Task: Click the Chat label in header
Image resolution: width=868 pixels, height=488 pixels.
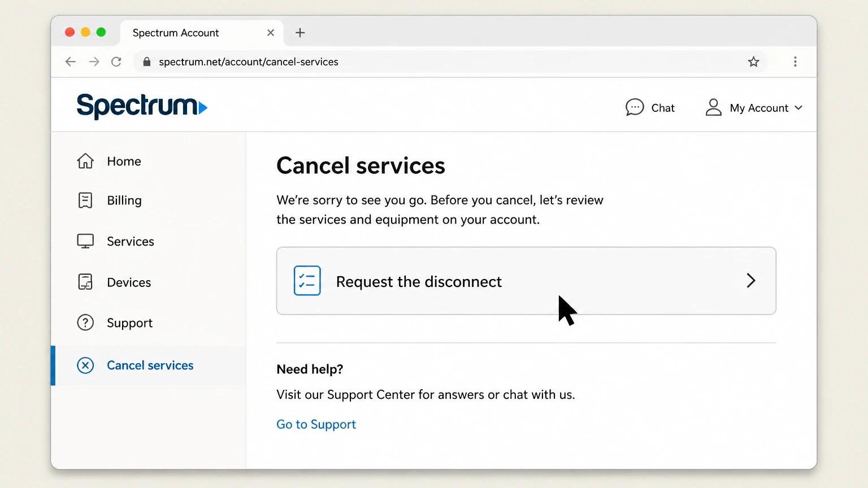Action: point(663,108)
